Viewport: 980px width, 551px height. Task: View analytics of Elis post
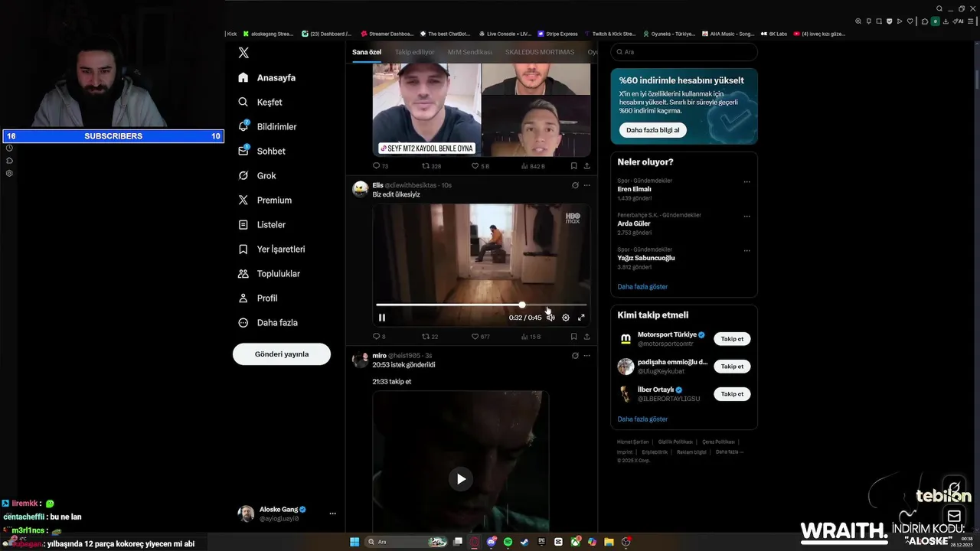coord(531,336)
